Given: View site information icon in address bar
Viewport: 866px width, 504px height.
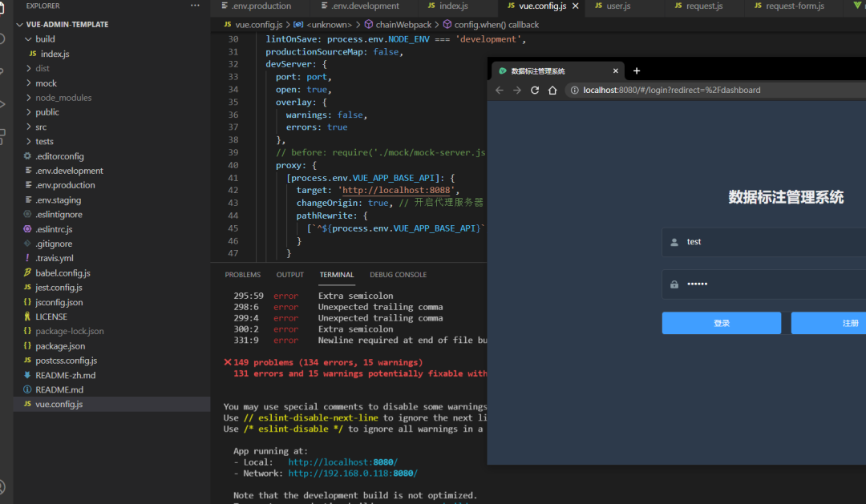Looking at the screenshot, I should (574, 90).
